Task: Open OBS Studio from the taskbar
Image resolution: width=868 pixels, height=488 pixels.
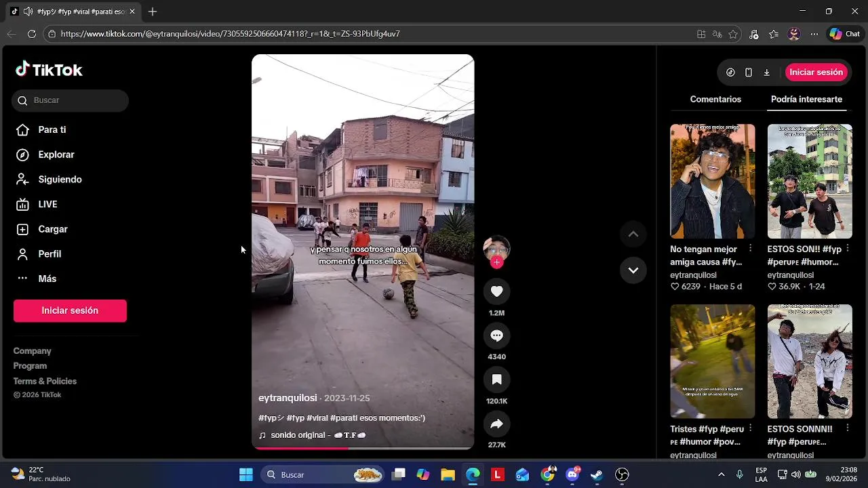Action: [x=622, y=474]
